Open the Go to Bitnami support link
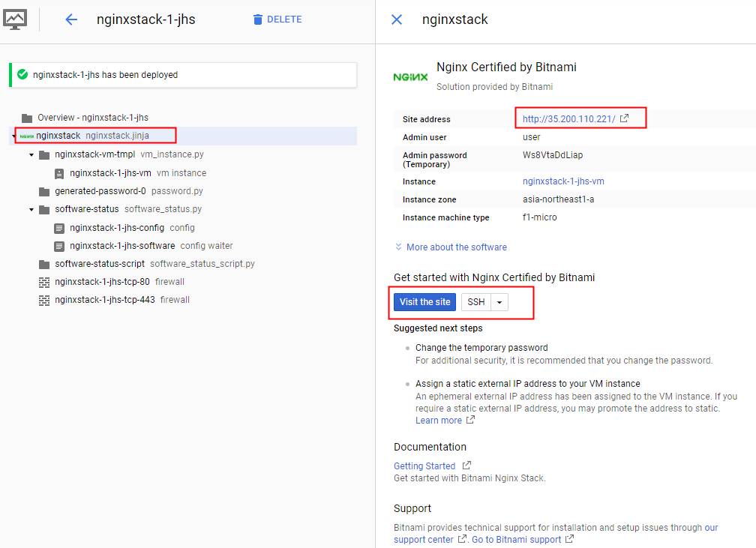The height and width of the screenshot is (548, 756). point(516,539)
